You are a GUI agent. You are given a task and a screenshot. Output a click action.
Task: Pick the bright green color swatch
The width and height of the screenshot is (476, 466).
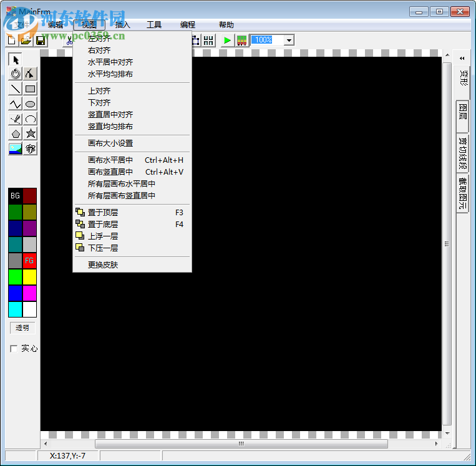tap(15, 277)
